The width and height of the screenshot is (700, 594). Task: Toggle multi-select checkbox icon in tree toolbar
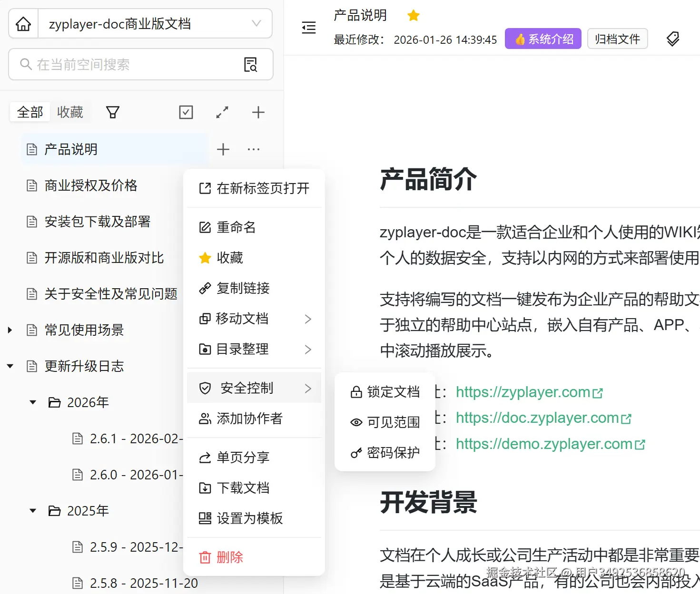click(186, 112)
